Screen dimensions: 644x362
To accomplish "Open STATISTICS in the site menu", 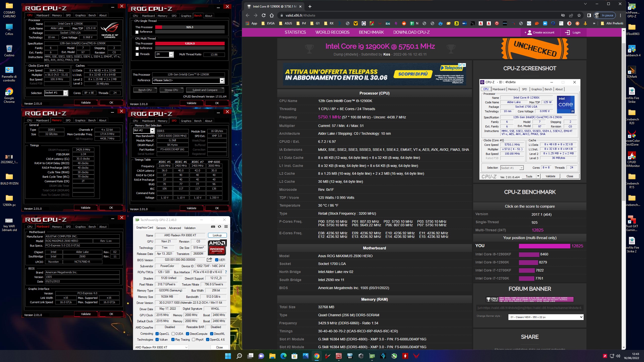I will (295, 32).
